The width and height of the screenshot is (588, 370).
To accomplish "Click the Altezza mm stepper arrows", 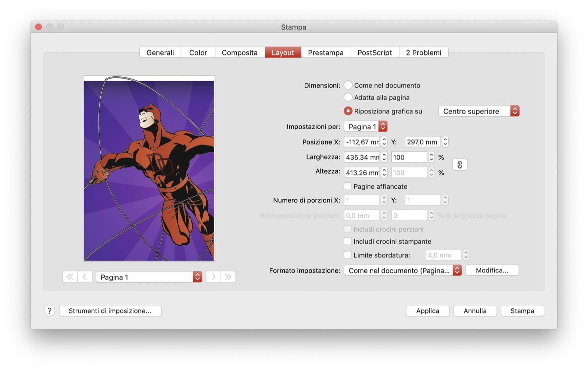I will coord(384,173).
